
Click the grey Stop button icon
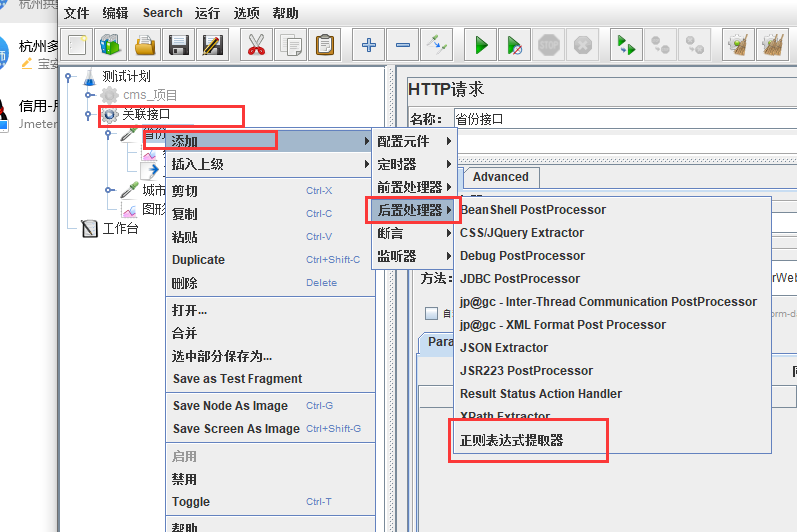tap(548, 45)
